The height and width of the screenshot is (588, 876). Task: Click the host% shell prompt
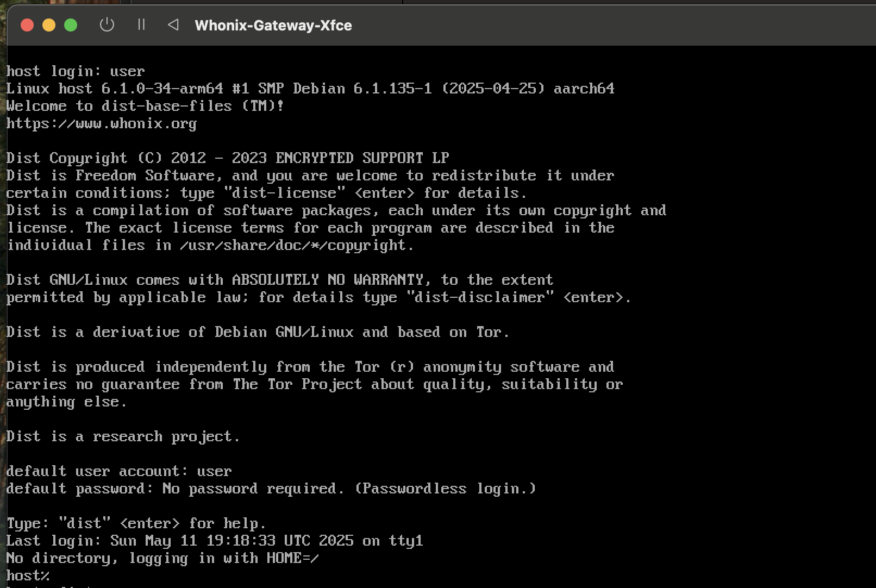coord(28,576)
